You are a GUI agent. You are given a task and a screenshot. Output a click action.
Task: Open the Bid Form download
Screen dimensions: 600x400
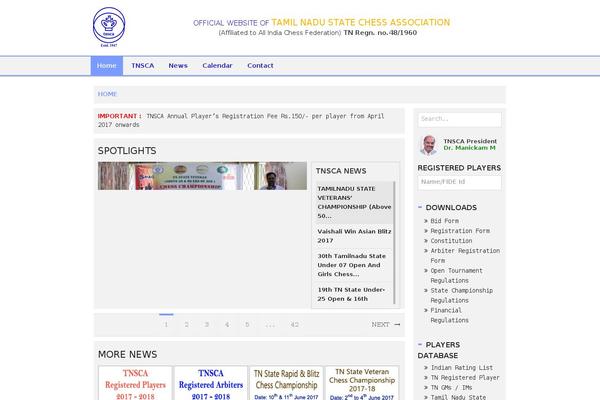(445, 221)
